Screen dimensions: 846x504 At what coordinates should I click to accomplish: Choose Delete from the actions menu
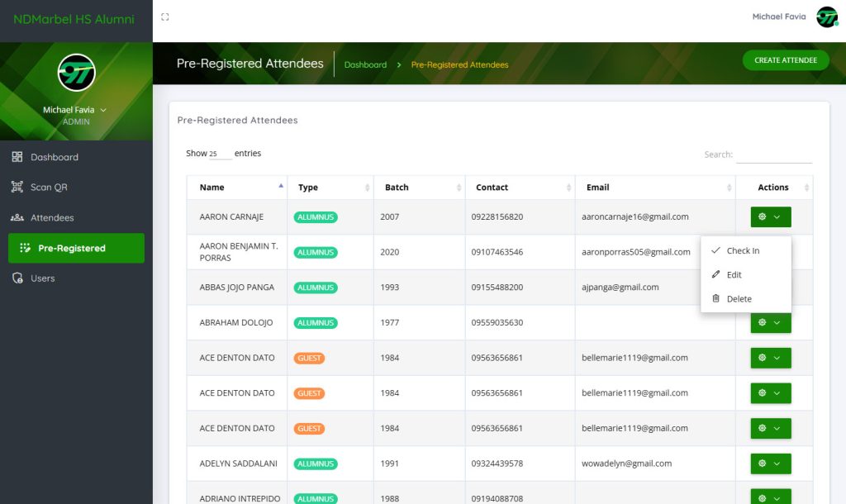[x=739, y=299]
